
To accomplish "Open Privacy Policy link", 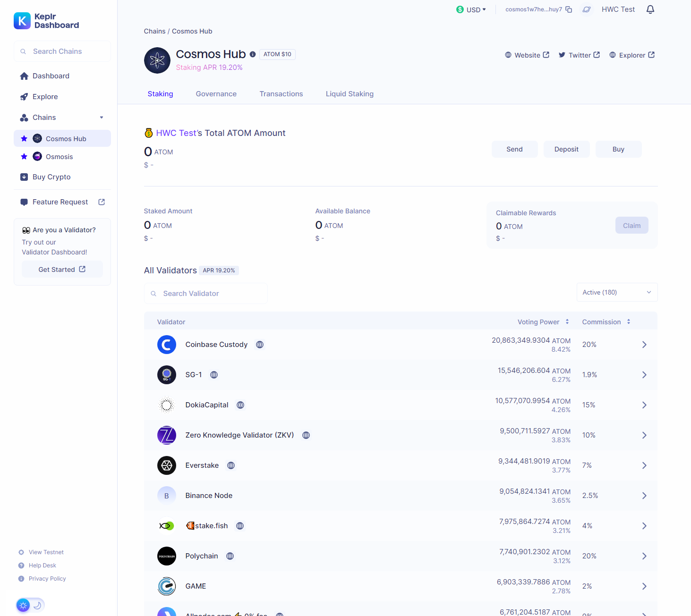I will pyautogui.click(x=42, y=579).
